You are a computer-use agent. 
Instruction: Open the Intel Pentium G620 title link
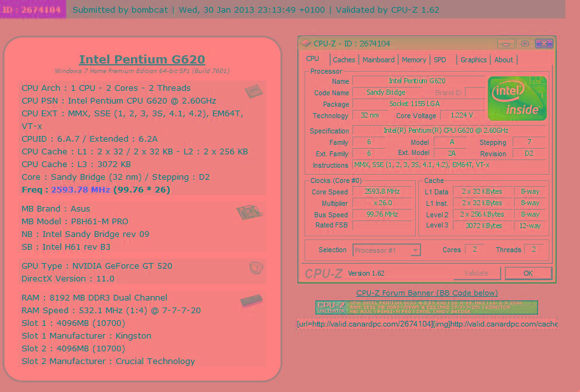(142, 60)
